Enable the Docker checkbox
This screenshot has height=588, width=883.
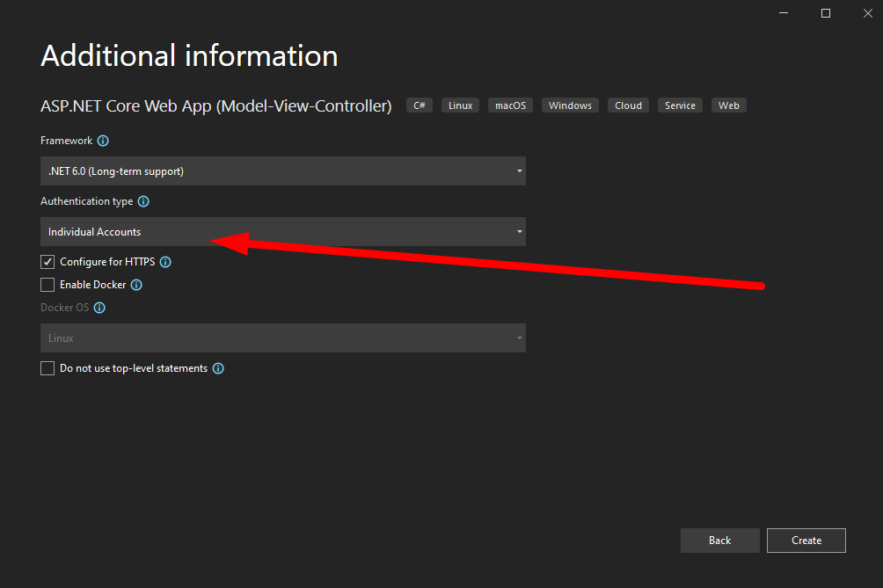point(47,285)
